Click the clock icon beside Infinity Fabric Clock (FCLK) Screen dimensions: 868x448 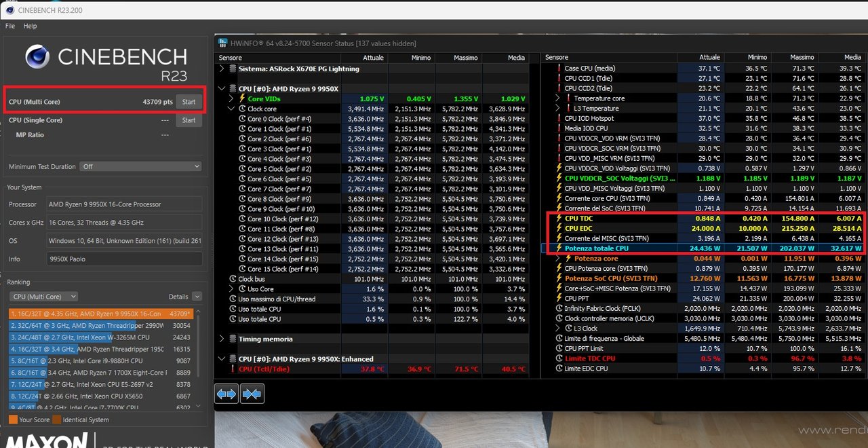pyautogui.click(x=559, y=309)
